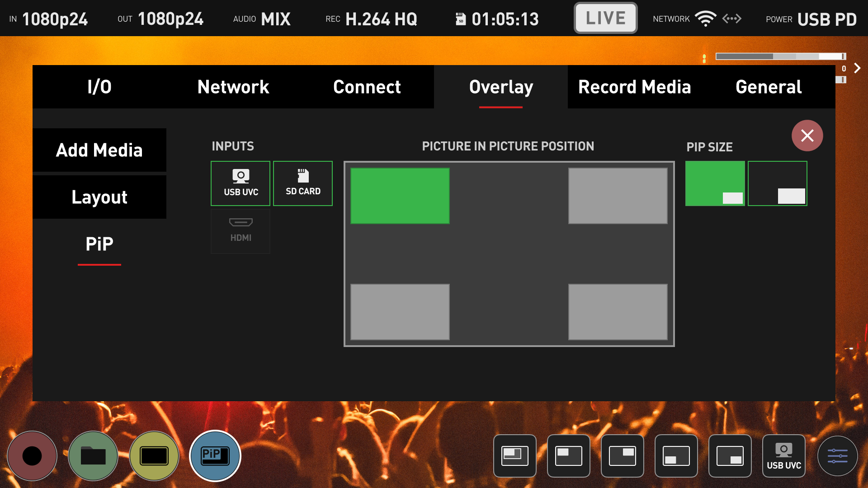
Task: Tap the OUT 1080p24 output format
Action: pos(160,19)
